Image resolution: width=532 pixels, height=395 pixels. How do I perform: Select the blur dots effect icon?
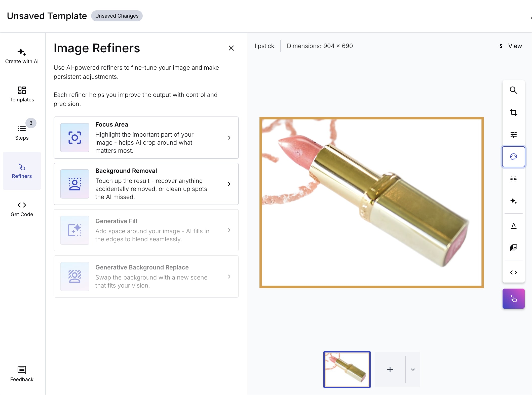(513, 179)
